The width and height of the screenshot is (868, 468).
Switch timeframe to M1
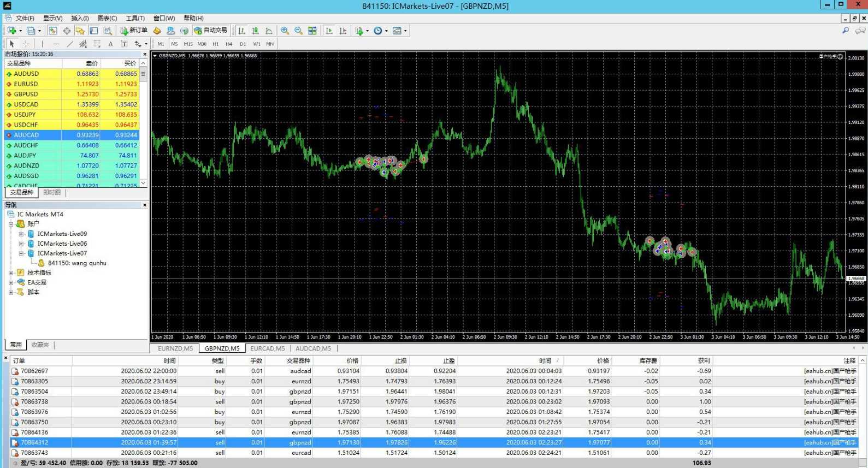tap(161, 44)
